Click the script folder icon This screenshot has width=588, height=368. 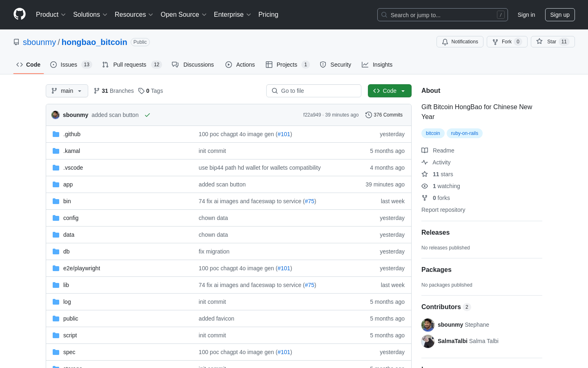point(56,335)
